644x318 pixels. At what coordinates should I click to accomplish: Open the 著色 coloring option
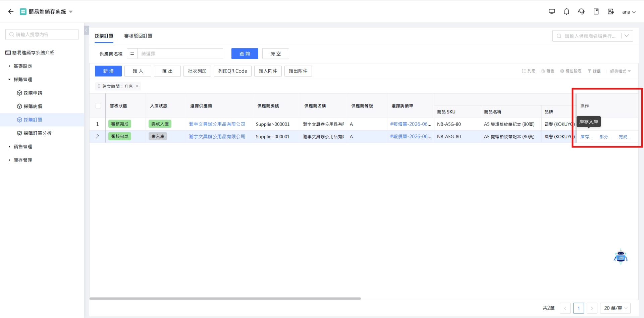point(548,71)
